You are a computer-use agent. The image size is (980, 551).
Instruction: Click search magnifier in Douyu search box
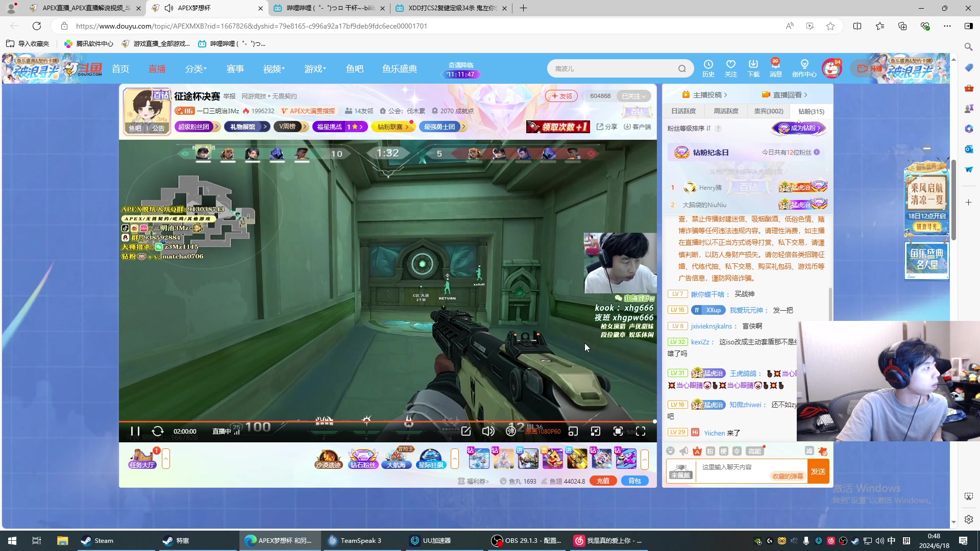pyautogui.click(x=682, y=69)
